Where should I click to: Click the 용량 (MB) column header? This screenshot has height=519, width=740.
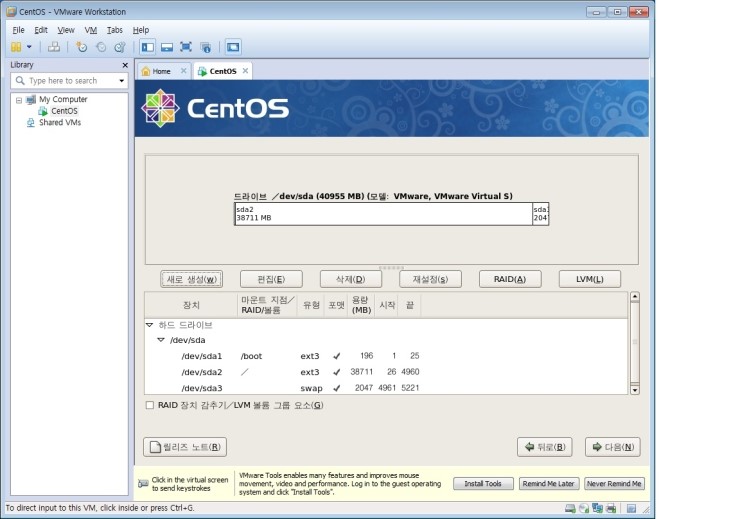tap(362, 305)
